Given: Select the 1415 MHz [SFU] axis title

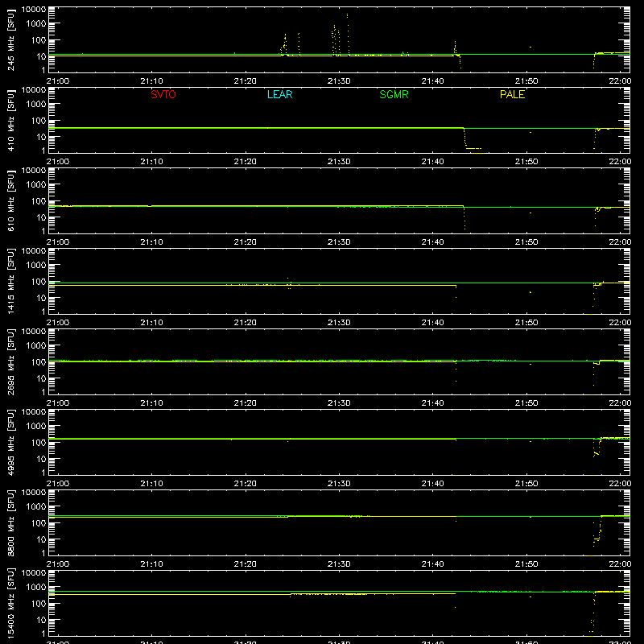Looking at the screenshot, I should click(10, 282).
